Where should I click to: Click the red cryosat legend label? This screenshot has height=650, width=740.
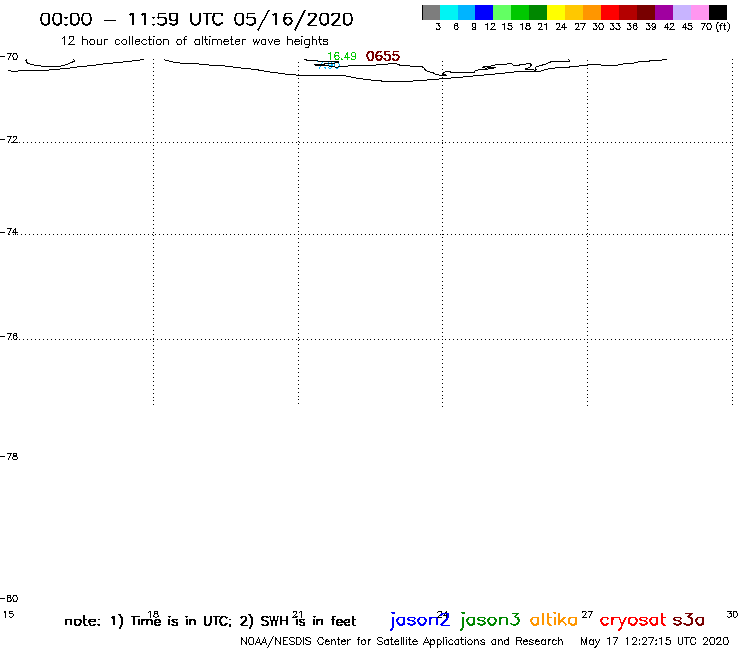633,620
